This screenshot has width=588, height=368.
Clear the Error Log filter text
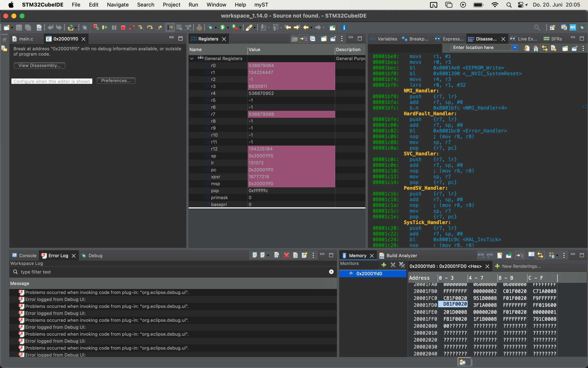(331, 272)
